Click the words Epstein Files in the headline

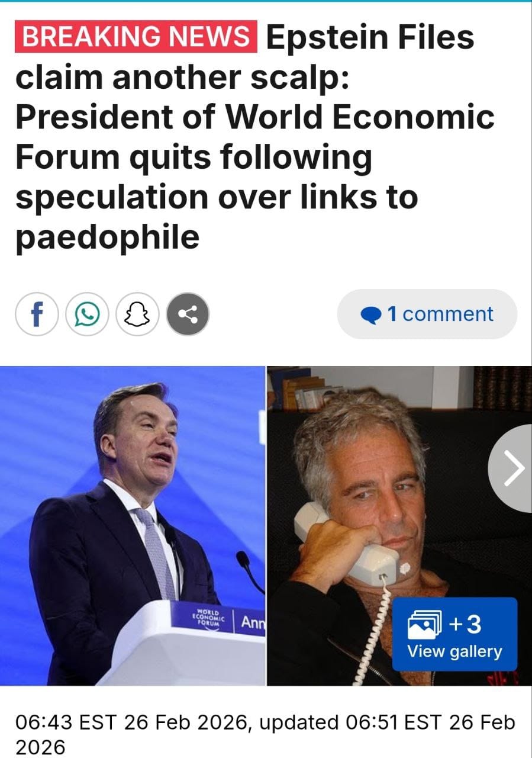coord(370,37)
